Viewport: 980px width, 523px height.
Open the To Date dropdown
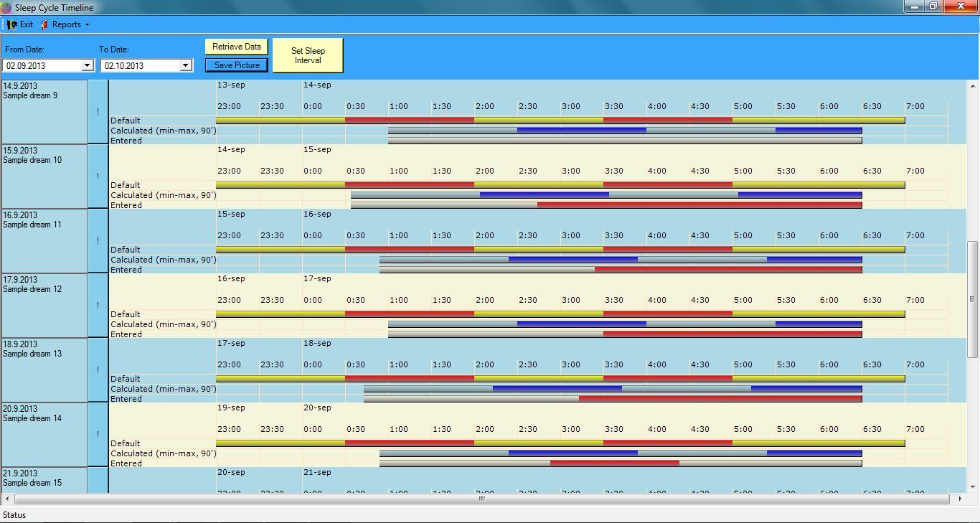tap(187, 65)
